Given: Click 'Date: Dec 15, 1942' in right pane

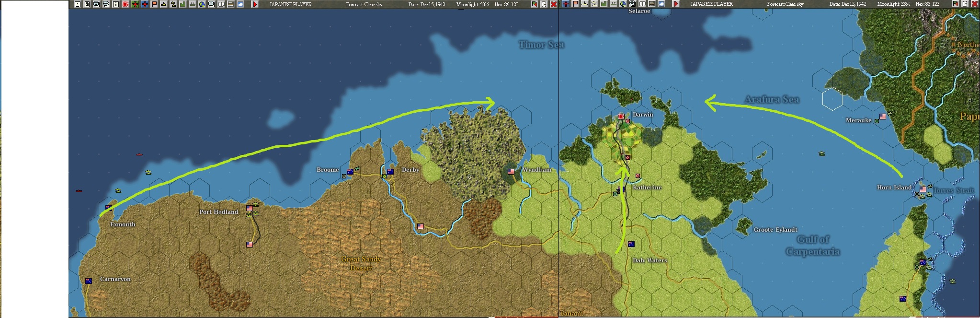Looking at the screenshot, I should click(x=848, y=4).
